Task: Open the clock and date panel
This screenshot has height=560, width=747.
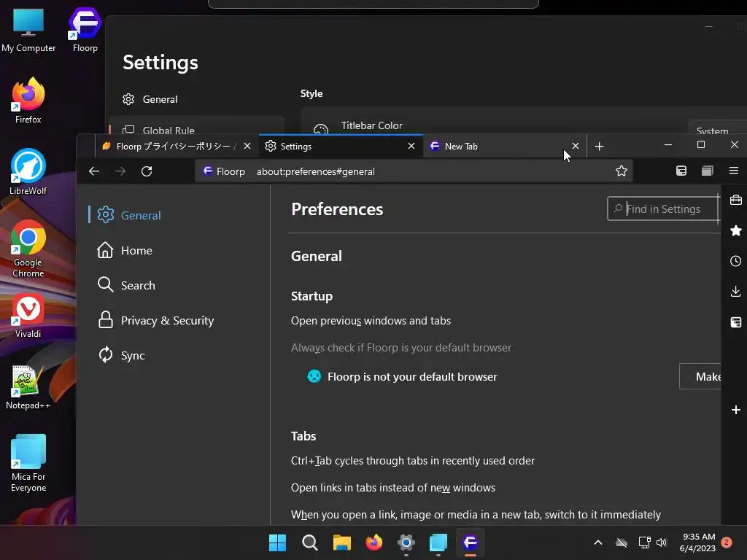Action: click(x=698, y=542)
